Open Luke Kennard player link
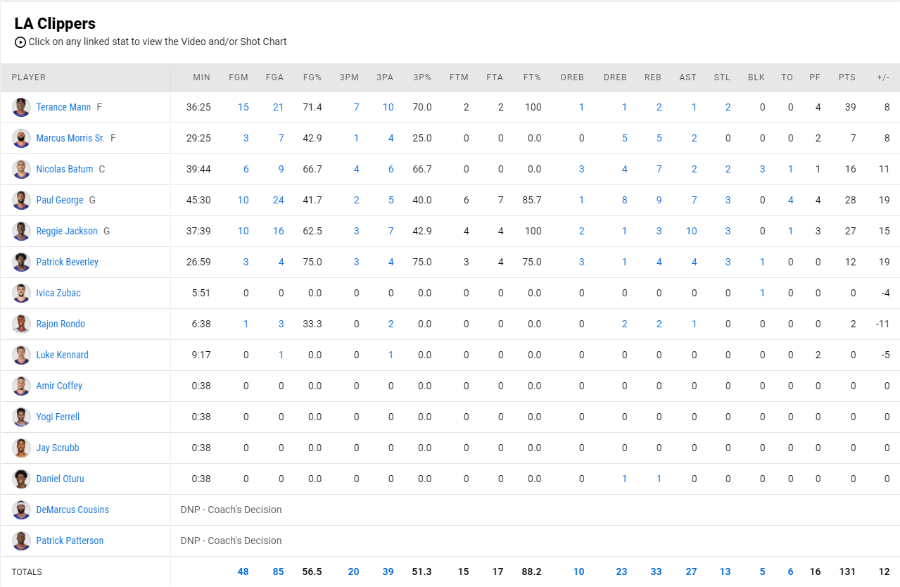The image size is (900, 587). point(62,355)
